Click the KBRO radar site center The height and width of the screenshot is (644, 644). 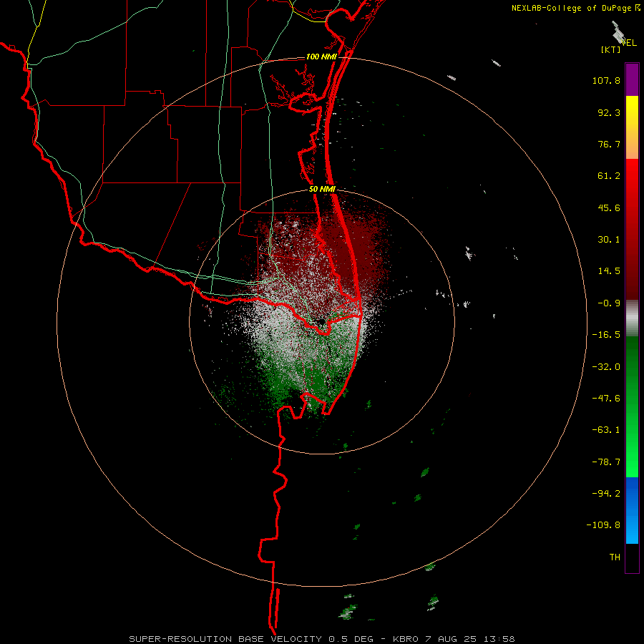[321, 322]
